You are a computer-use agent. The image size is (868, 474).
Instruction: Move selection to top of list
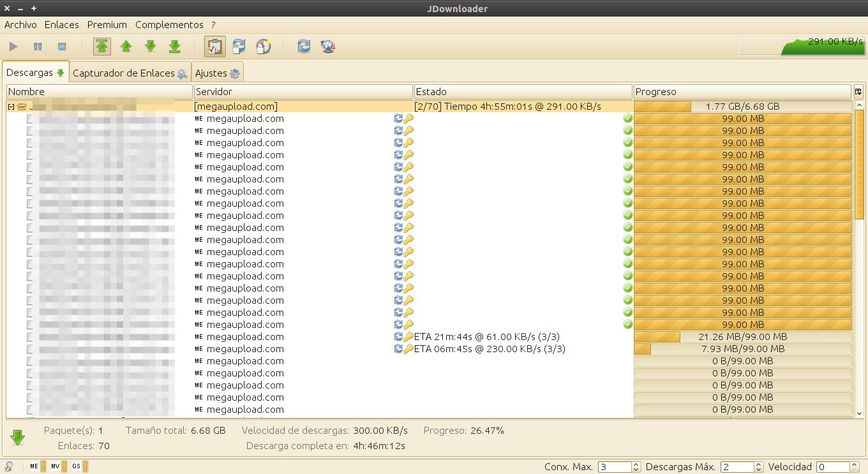[101, 47]
